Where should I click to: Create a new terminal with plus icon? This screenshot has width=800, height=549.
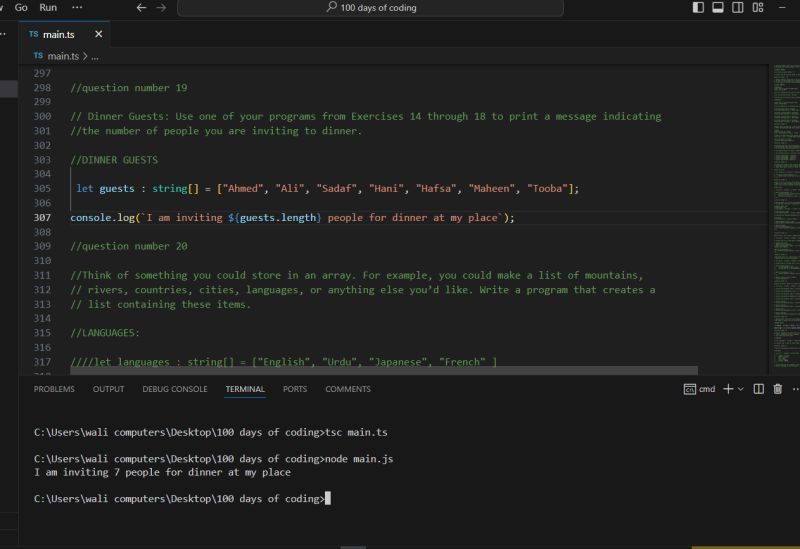[x=728, y=389]
